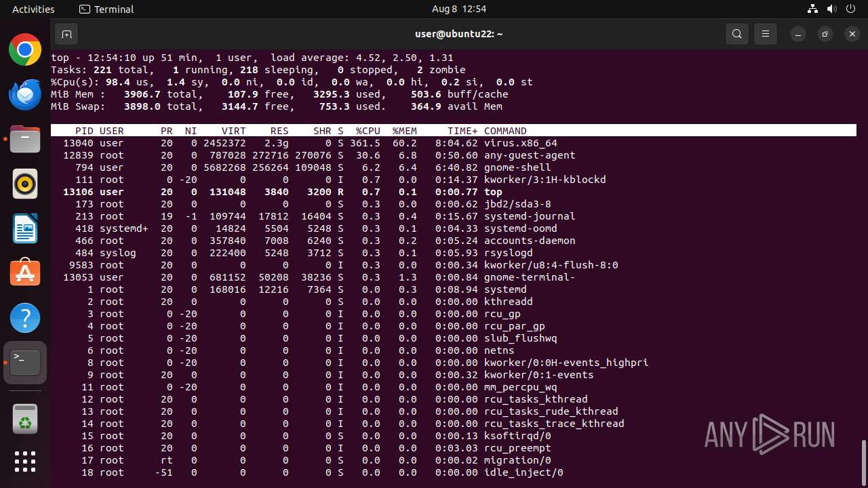Open terminal hamburger menu
The image size is (868, 488).
tap(766, 34)
